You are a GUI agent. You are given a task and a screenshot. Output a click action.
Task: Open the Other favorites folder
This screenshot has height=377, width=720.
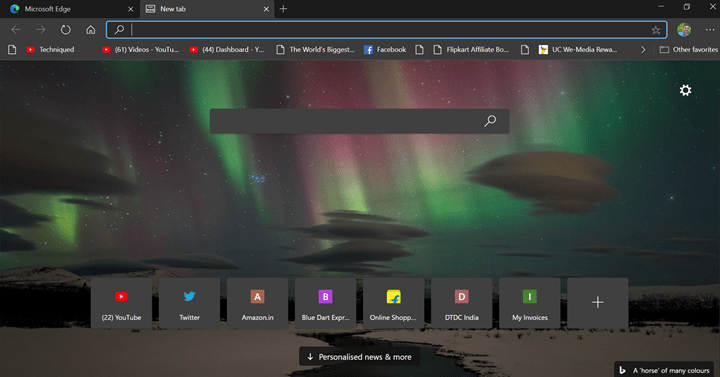pos(688,50)
